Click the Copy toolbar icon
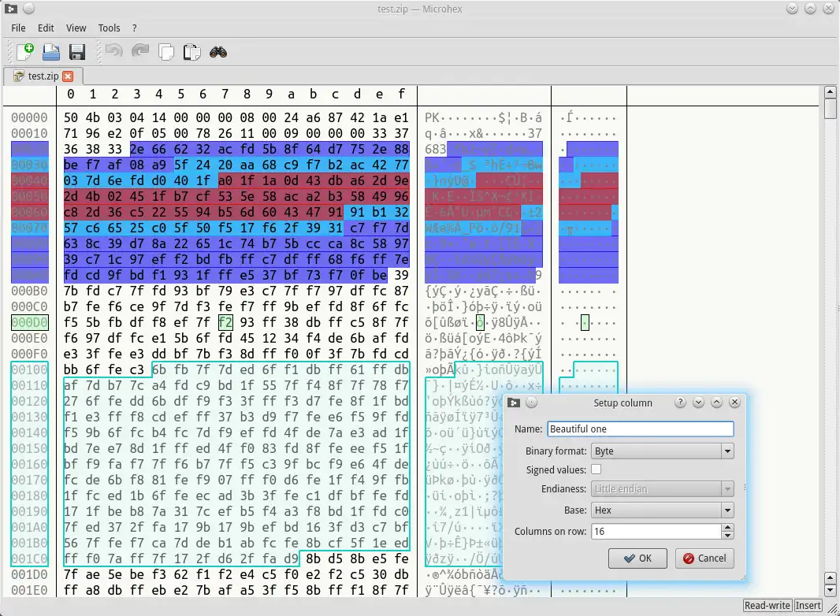Screen dimensions: 840x616 tap(166, 52)
